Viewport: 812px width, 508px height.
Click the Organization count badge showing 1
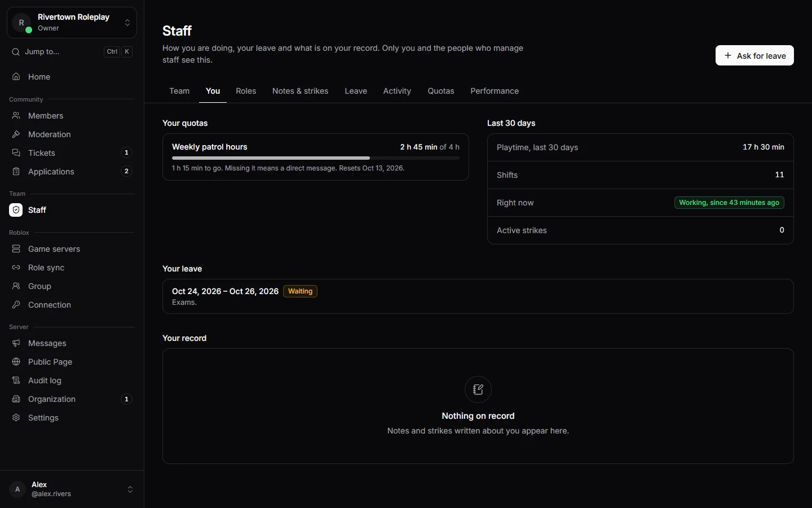pyautogui.click(x=126, y=399)
